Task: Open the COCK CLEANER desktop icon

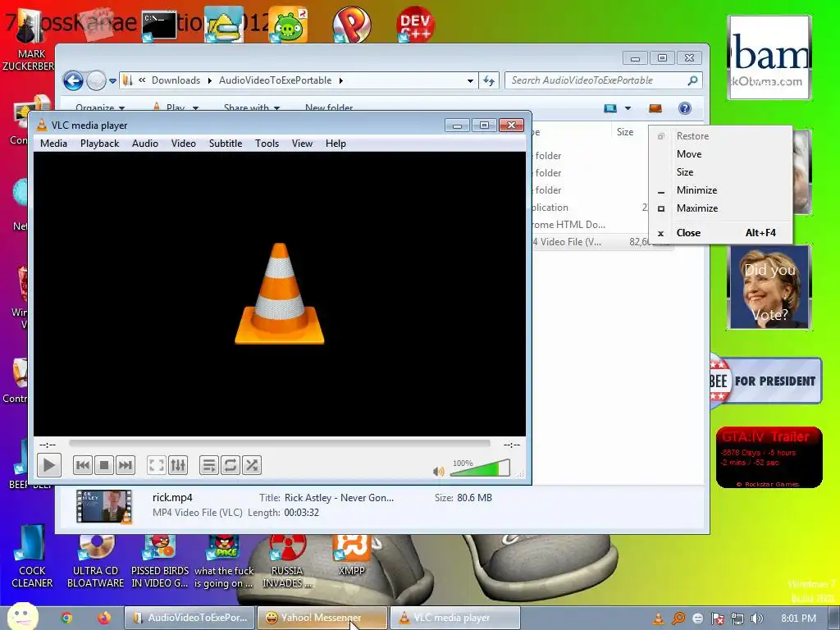Action: pyautogui.click(x=32, y=557)
